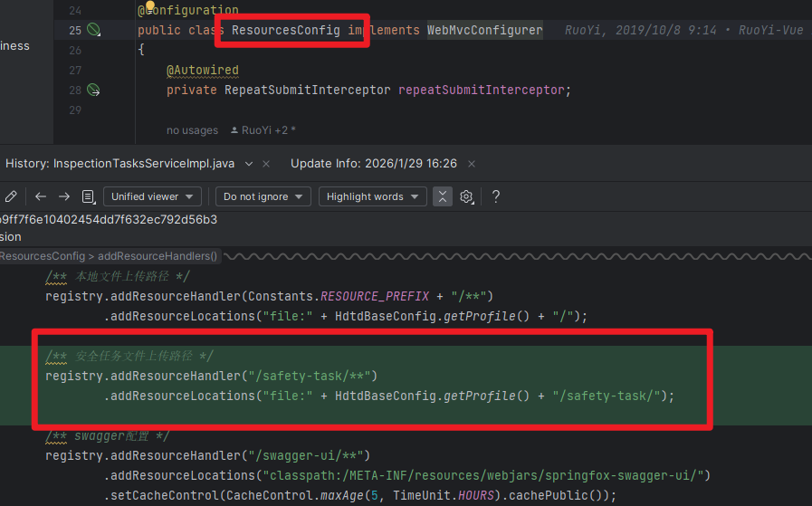812x506 pixels.
Task: Switch to Update Info tab
Action: click(x=373, y=164)
